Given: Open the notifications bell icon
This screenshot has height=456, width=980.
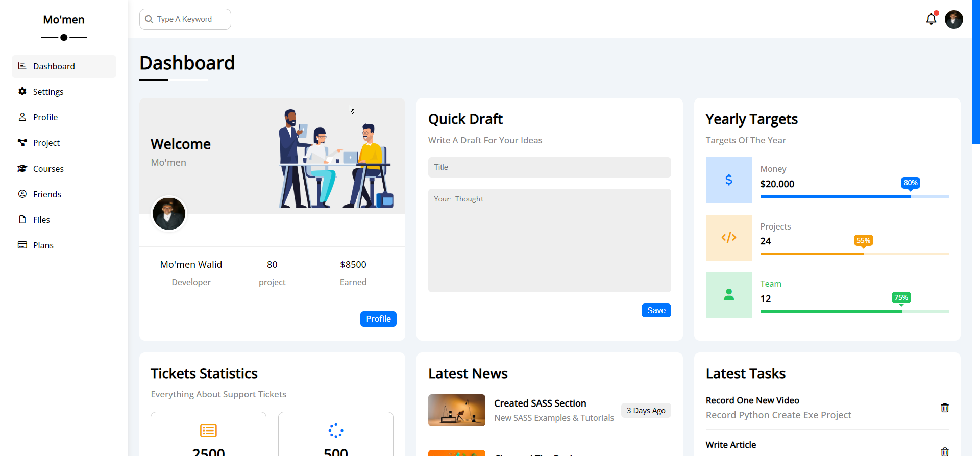Looking at the screenshot, I should tap(931, 19).
